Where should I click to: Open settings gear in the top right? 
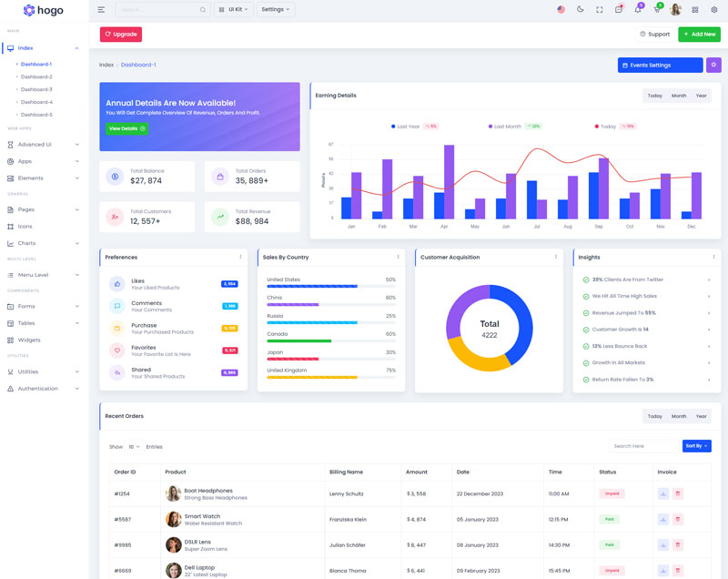714,10
